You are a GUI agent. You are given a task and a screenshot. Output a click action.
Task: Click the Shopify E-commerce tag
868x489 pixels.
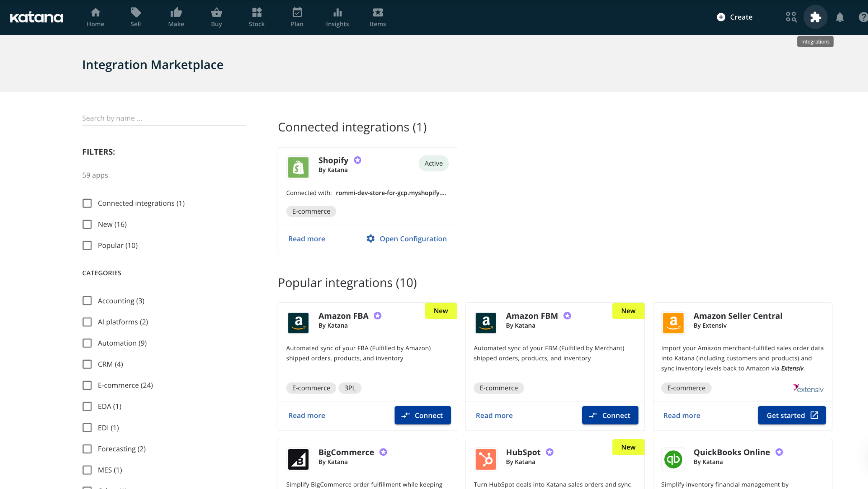pyautogui.click(x=311, y=212)
